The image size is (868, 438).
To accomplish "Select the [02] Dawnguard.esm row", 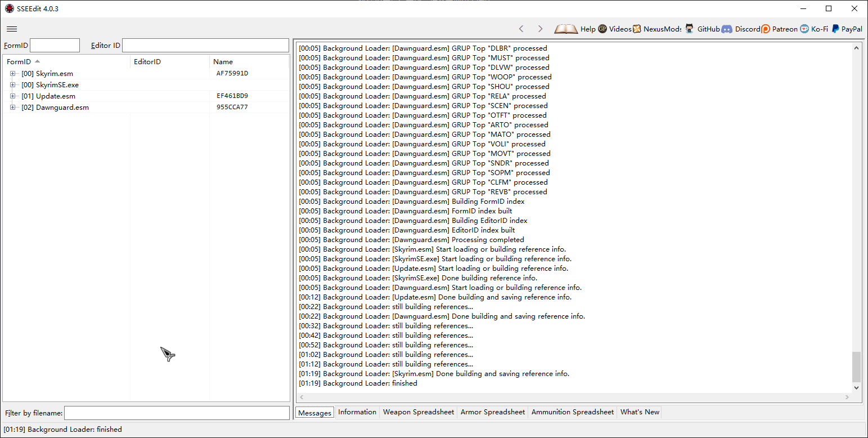I will [146, 107].
